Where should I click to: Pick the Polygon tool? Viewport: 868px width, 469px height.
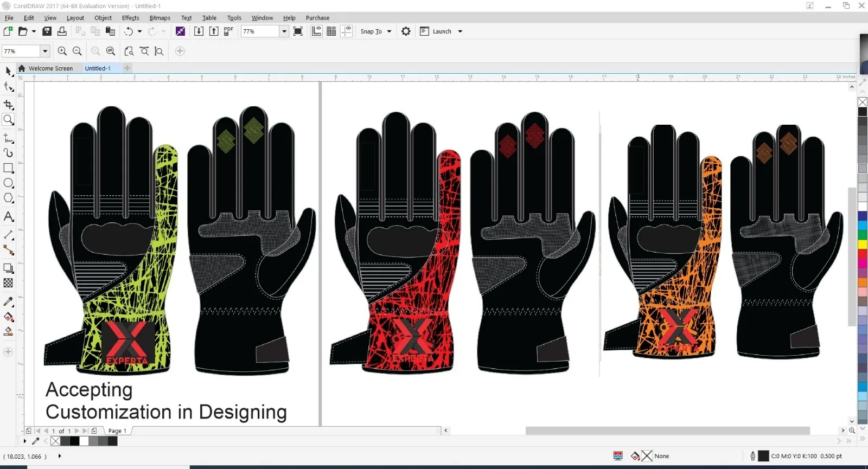coord(8,198)
